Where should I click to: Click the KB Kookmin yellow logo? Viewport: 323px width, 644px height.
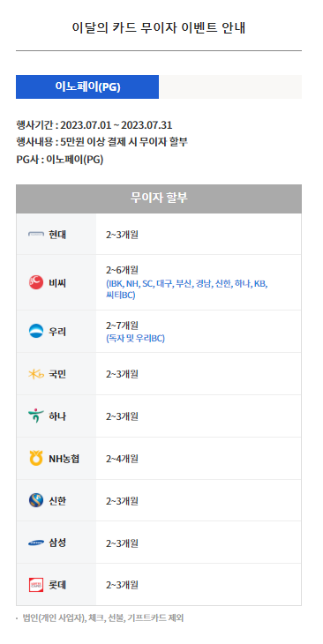(x=36, y=374)
